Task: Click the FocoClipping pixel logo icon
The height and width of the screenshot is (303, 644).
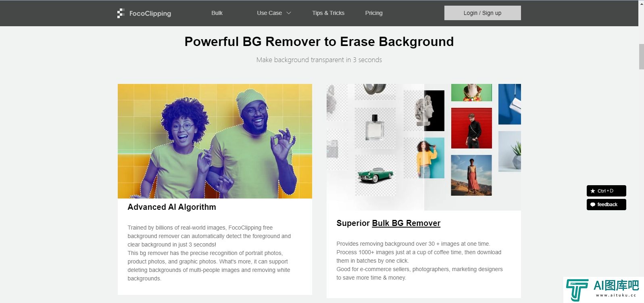Action: tap(121, 13)
